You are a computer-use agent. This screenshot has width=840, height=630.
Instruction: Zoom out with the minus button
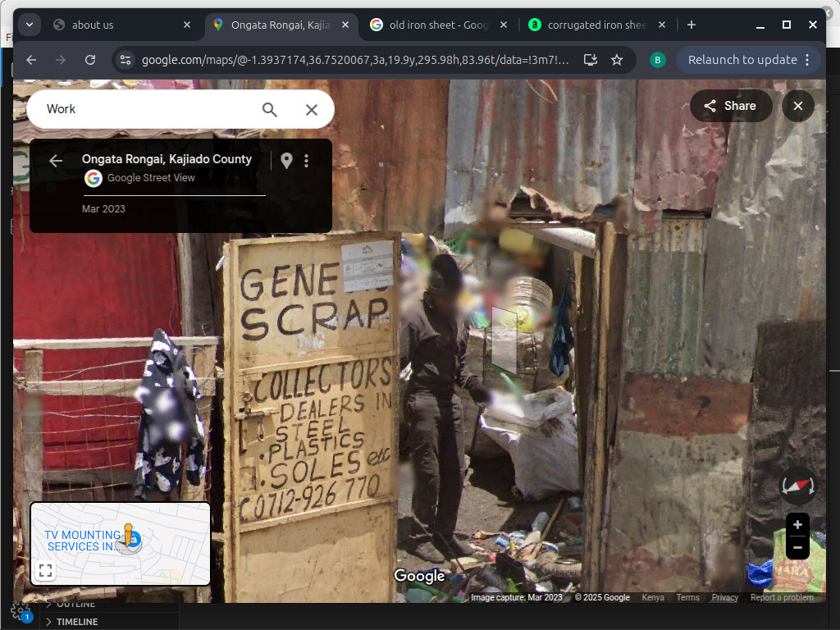pyautogui.click(x=797, y=547)
